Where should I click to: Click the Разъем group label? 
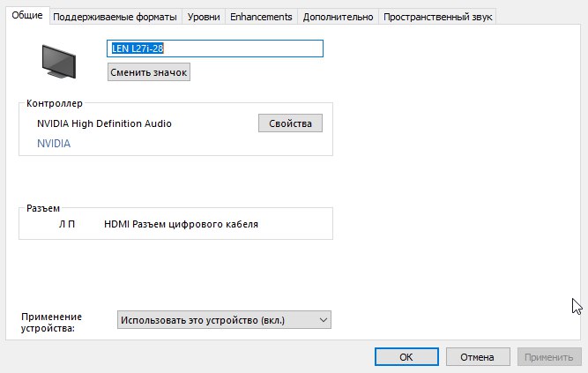click(43, 208)
